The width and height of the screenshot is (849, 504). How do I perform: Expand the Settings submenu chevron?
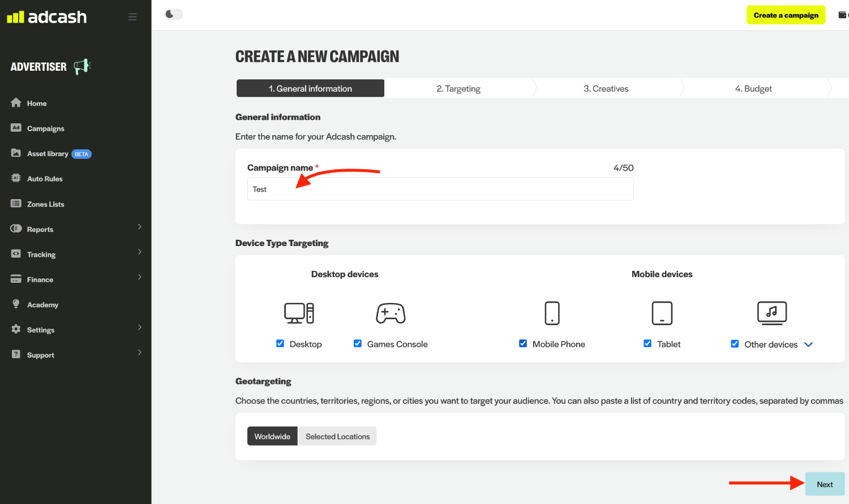(140, 328)
